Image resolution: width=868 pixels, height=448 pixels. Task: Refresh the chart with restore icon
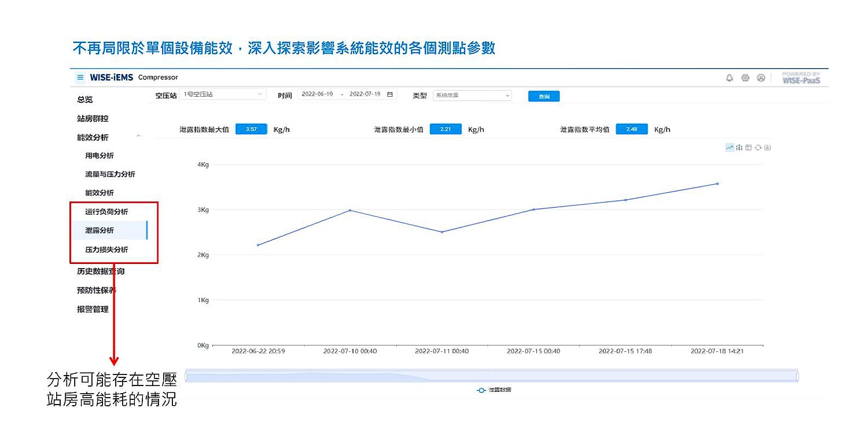tap(758, 148)
